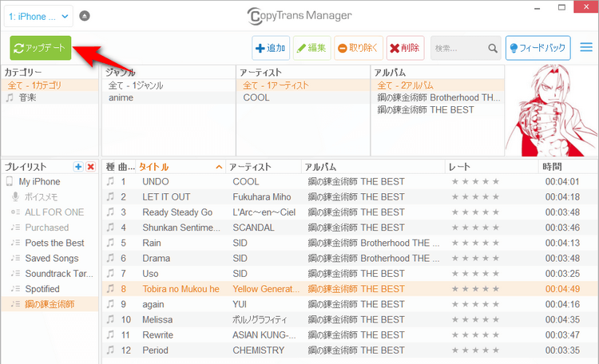
Task: Click the 編集 edit button
Action: click(311, 48)
